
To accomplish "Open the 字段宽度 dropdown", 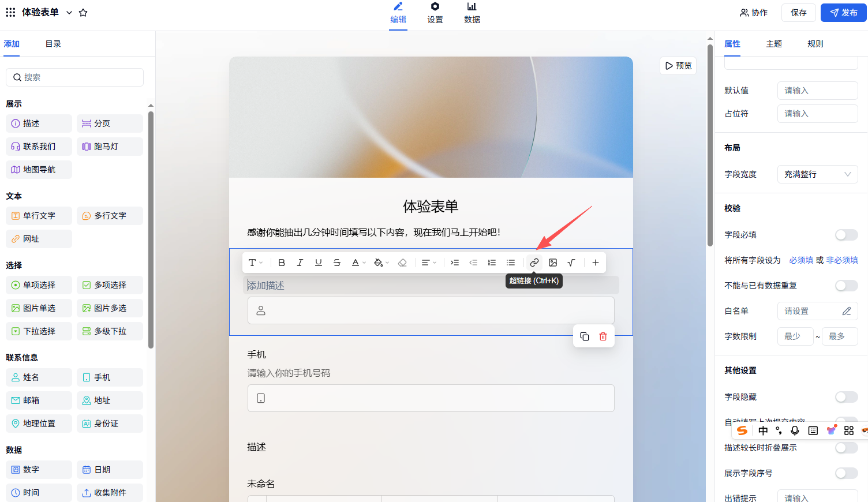I will click(817, 174).
